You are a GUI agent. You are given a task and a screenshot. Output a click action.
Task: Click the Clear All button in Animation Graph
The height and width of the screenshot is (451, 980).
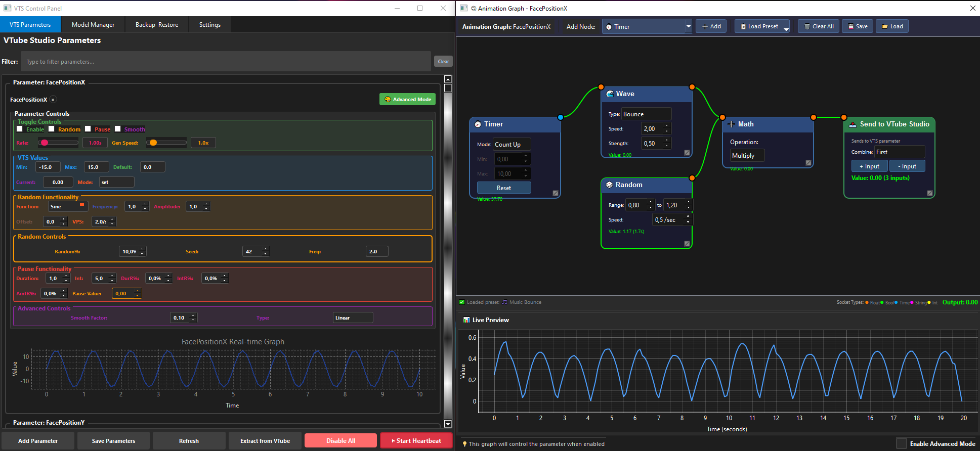coord(819,26)
